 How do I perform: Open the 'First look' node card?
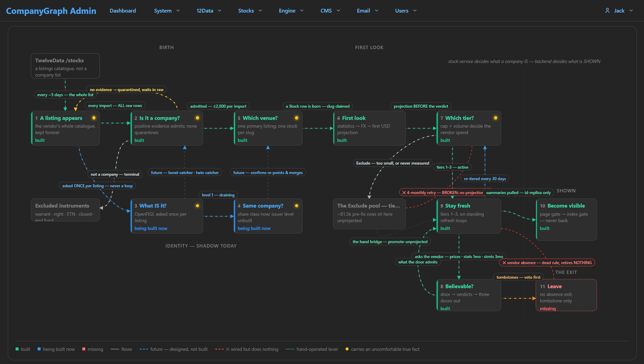(369, 128)
